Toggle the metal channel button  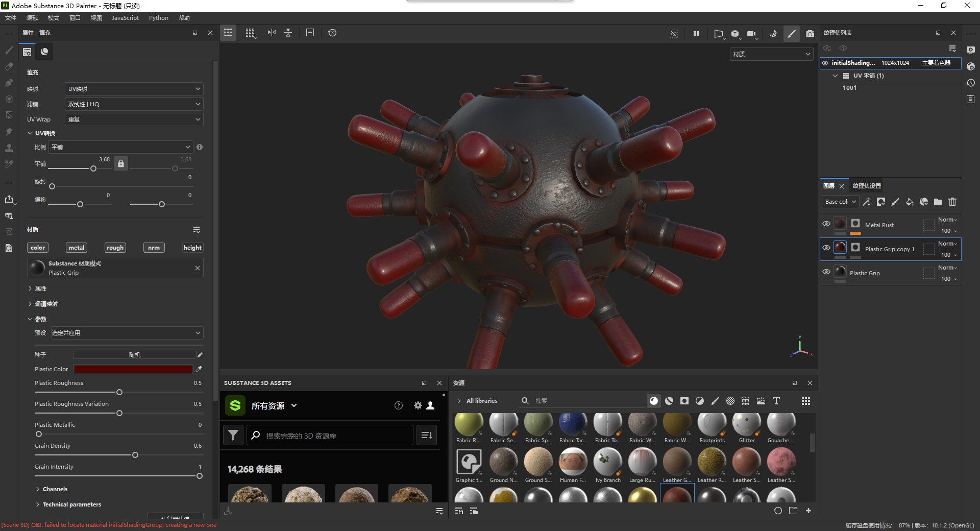[x=77, y=248]
